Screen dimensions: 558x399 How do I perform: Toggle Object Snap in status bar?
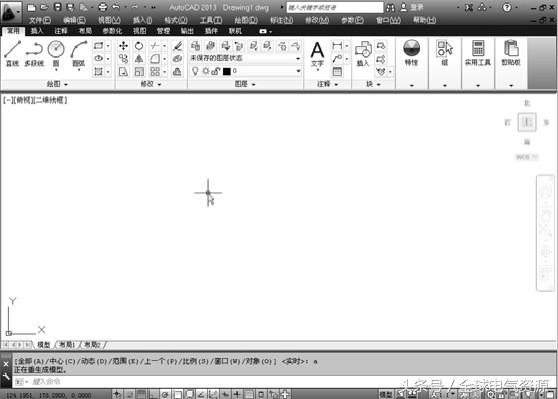pos(177,394)
